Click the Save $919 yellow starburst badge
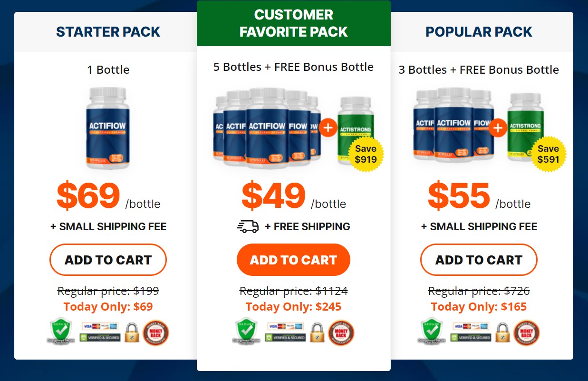The height and width of the screenshot is (381, 588). click(x=365, y=153)
